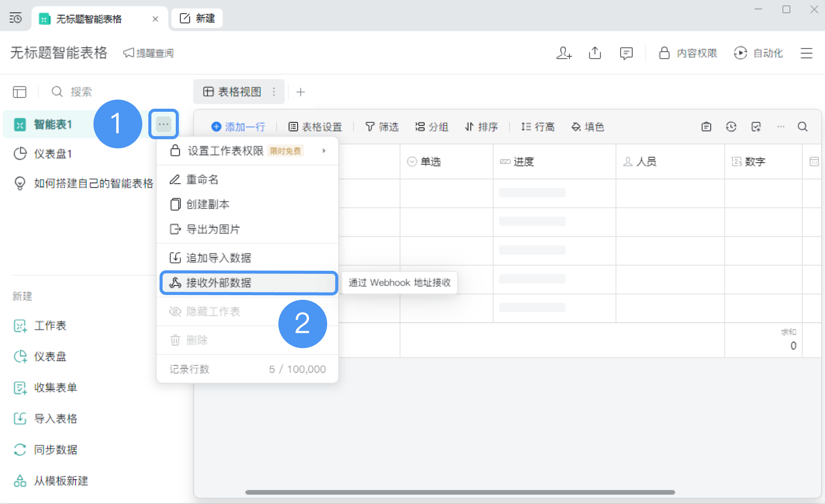Click the horizontal scrollbar at the table bottom
Image resolution: width=825 pixels, height=504 pixels.
tap(460, 492)
